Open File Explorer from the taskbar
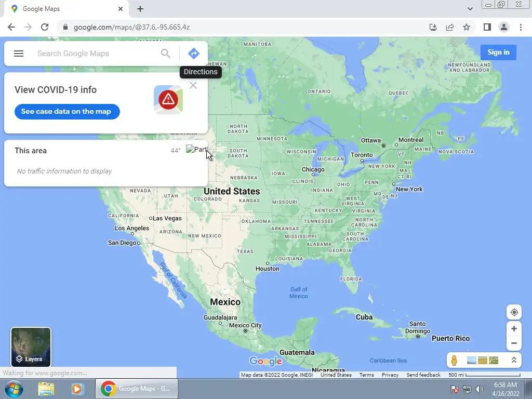This screenshot has width=532, height=399. point(46,389)
